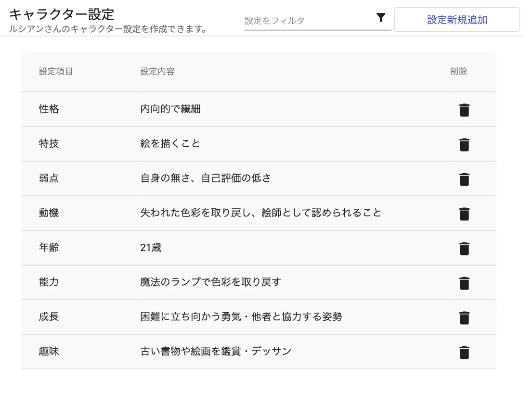Click the trash icon for 能力
Screen dimensions: 532x393
point(464,283)
